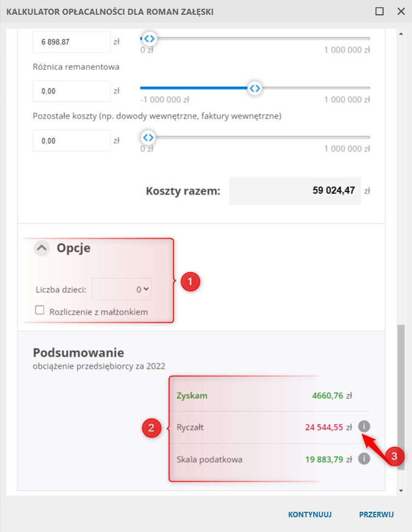Click the Opcje section heading
Screen dimensions: 412x532
73,249
